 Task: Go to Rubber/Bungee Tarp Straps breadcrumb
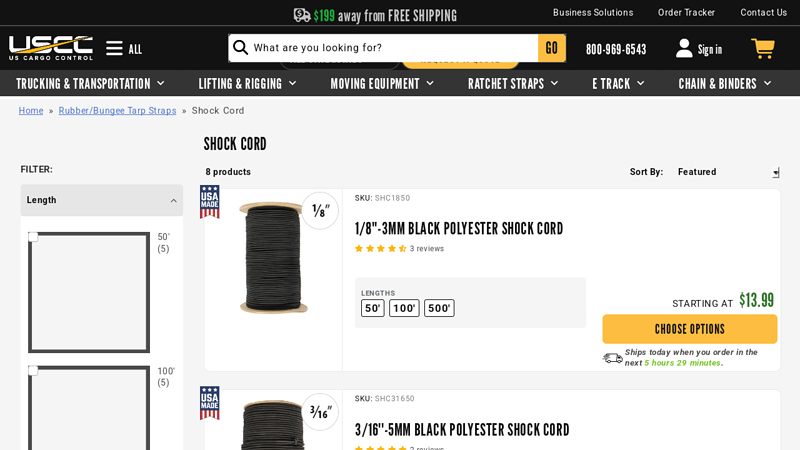[x=117, y=111]
